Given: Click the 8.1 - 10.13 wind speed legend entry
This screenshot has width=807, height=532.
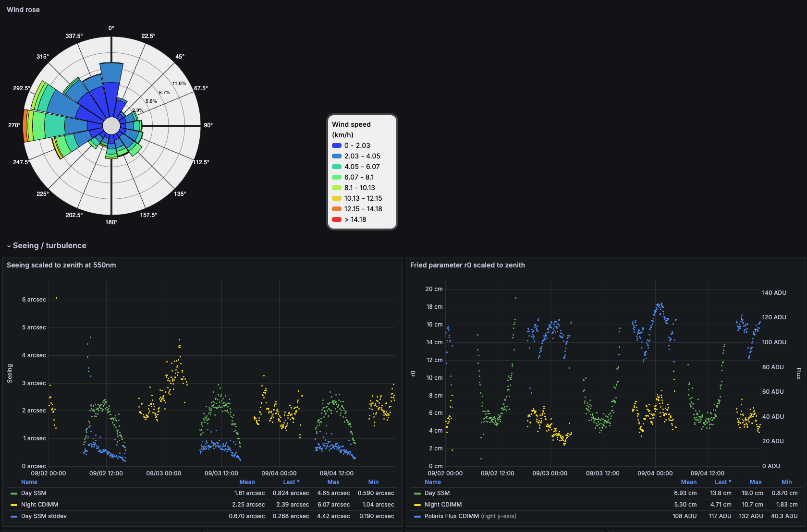Looking at the screenshot, I should 354,188.
